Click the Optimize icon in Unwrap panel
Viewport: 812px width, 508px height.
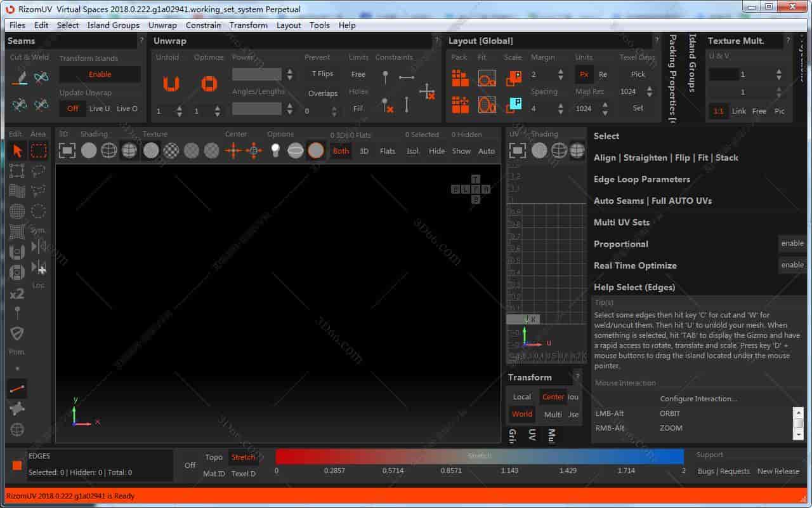pos(209,84)
